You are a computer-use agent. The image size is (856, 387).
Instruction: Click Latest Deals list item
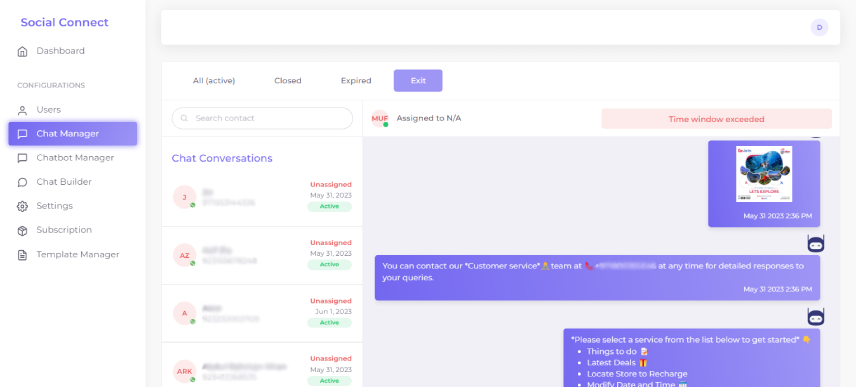click(x=616, y=362)
